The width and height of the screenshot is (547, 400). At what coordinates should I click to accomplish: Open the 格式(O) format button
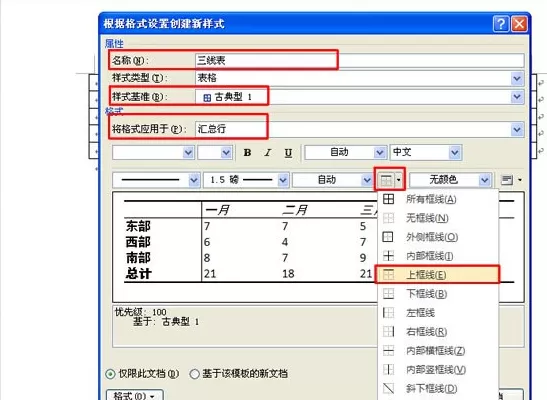[x=135, y=395]
